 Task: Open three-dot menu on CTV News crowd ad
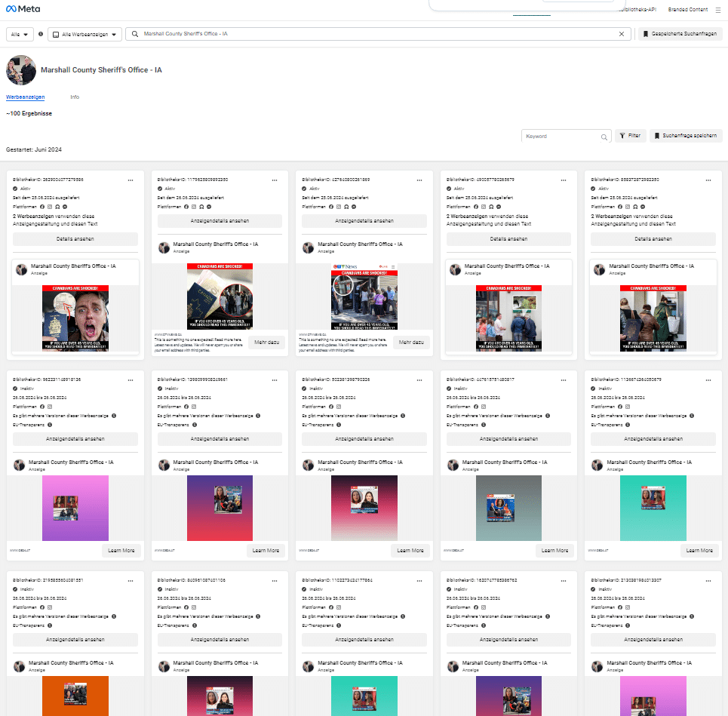pyautogui.click(x=419, y=180)
